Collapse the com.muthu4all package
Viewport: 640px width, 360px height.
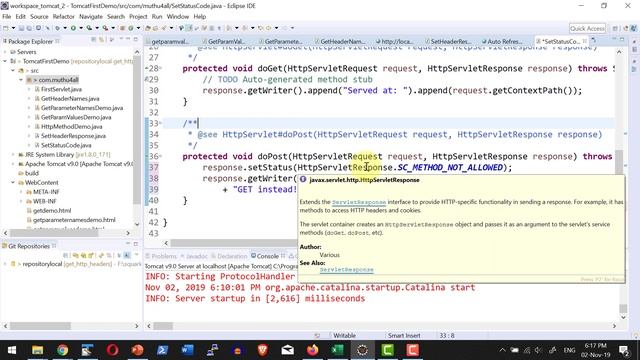pos(21,80)
